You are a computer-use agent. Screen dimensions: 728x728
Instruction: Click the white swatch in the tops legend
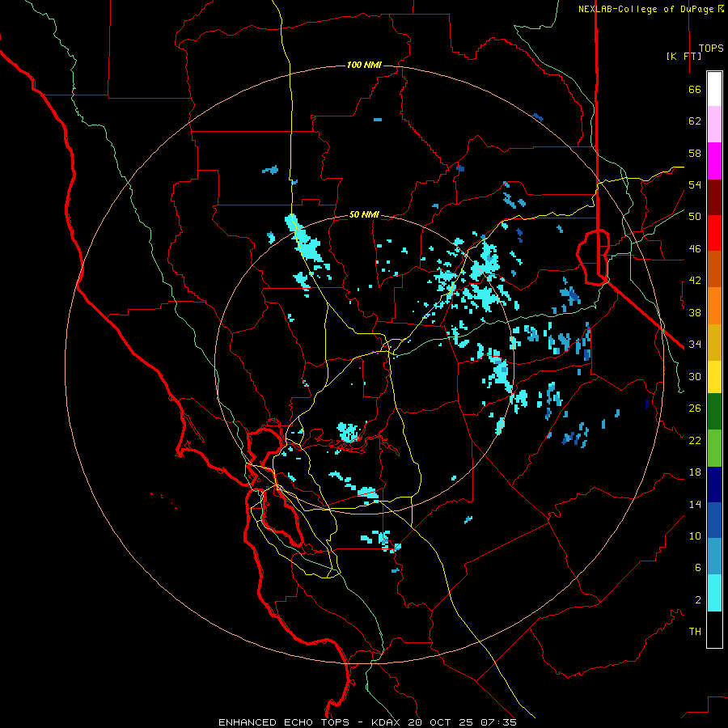pyautogui.click(x=714, y=89)
